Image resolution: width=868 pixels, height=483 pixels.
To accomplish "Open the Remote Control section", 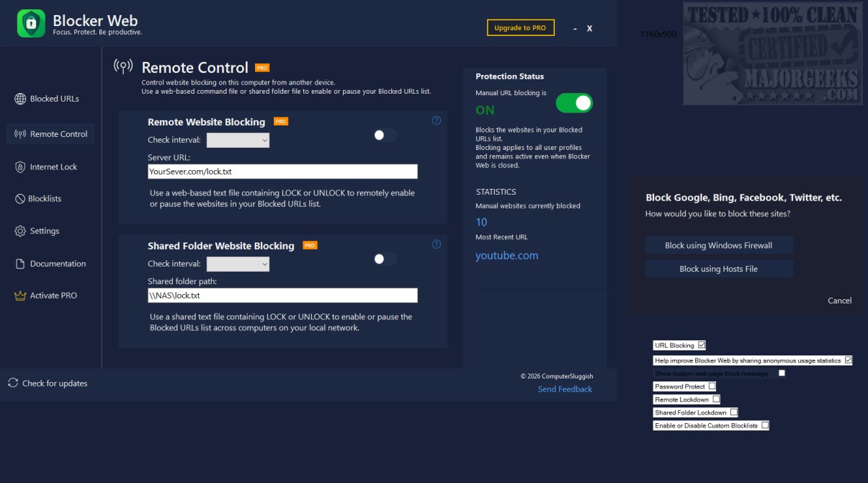I will tap(50, 134).
